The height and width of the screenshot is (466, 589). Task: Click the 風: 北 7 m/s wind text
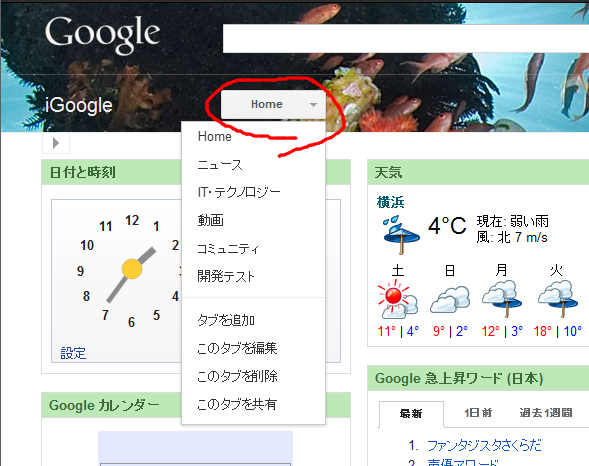[x=512, y=237]
